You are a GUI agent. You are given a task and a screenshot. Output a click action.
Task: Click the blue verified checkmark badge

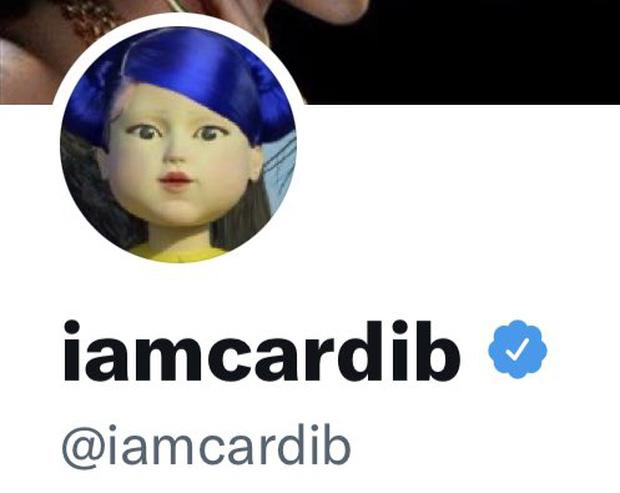517,349
